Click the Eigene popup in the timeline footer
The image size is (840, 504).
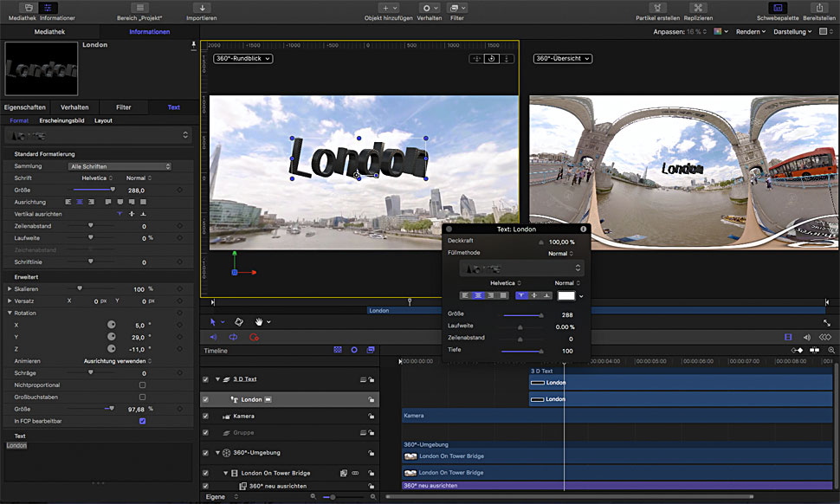point(221,497)
